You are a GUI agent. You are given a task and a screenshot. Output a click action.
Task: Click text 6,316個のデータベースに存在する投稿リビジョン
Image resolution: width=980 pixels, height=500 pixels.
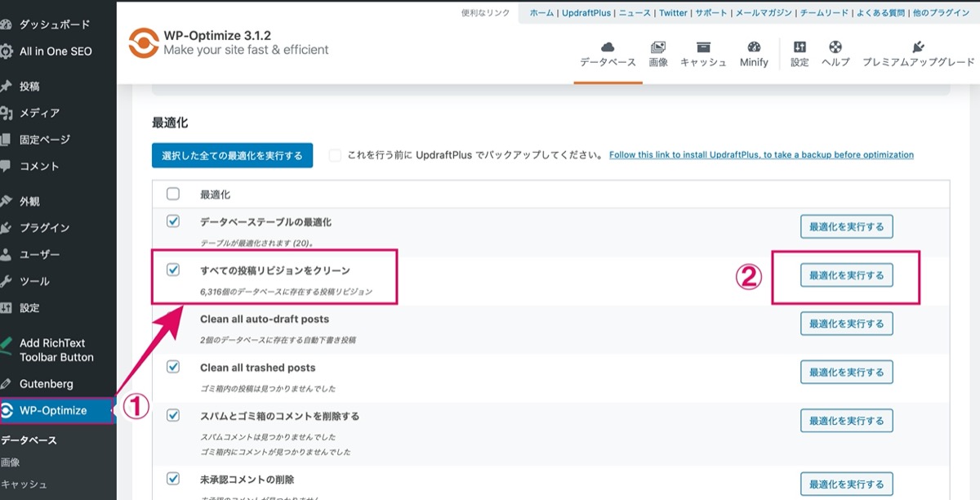point(287,291)
